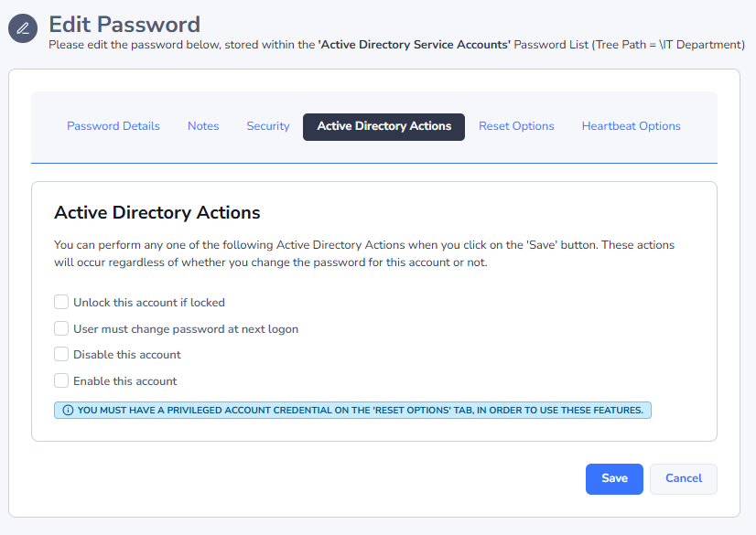
Task: Switch to the Password Details tab
Action: coord(113,126)
